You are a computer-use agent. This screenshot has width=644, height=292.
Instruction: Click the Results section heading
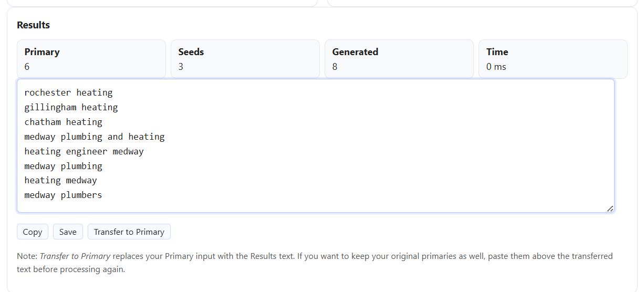[33, 25]
